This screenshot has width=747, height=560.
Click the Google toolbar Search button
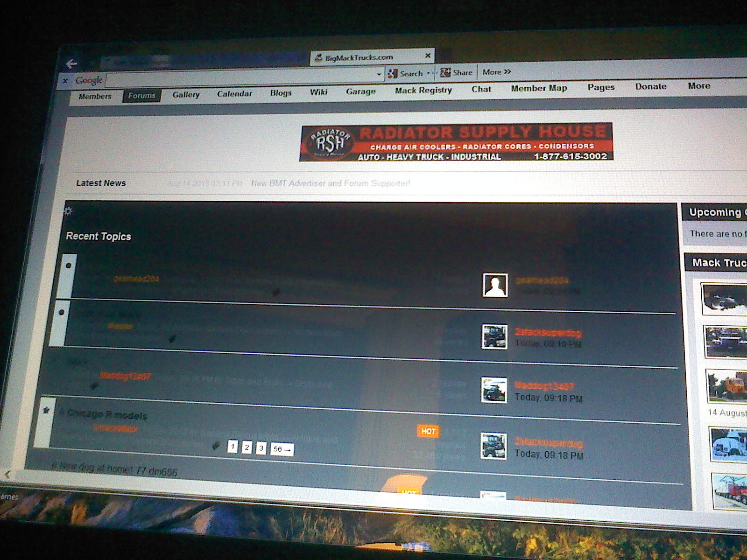click(405, 74)
